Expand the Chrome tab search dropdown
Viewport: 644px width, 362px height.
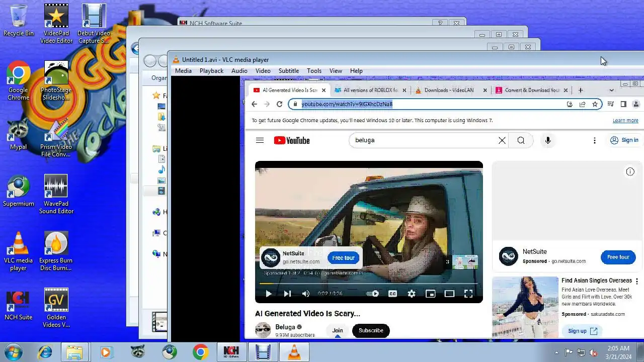pyautogui.click(x=611, y=90)
